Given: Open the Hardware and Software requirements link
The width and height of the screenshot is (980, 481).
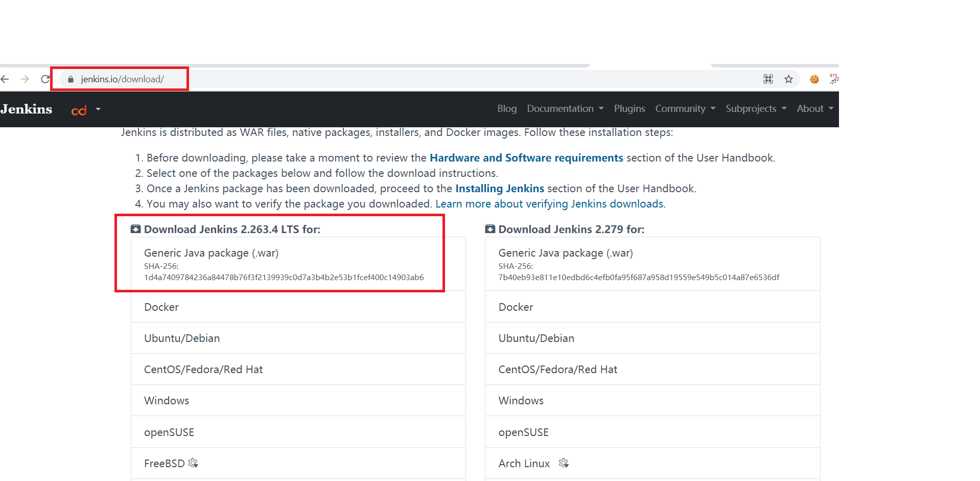Looking at the screenshot, I should (x=526, y=158).
